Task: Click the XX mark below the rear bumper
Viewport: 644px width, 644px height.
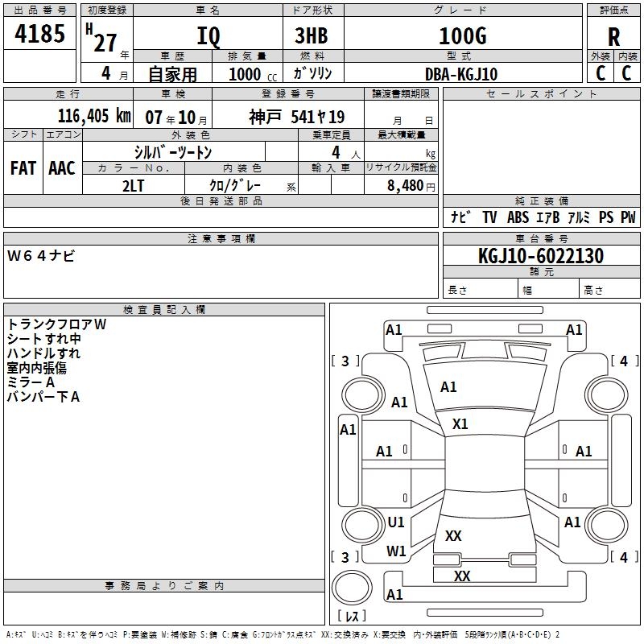Action: click(462, 576)
